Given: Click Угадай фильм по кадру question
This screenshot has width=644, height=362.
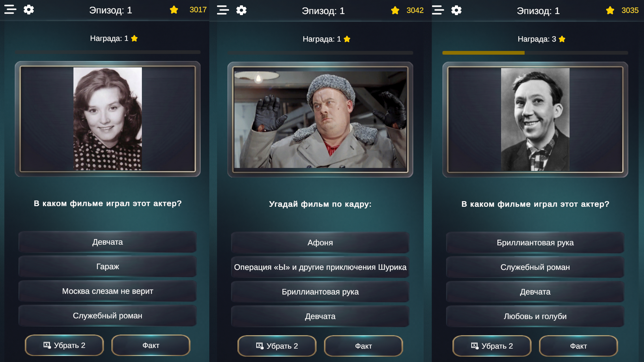Looking at the screenshot, I should [x=320, y=204].
